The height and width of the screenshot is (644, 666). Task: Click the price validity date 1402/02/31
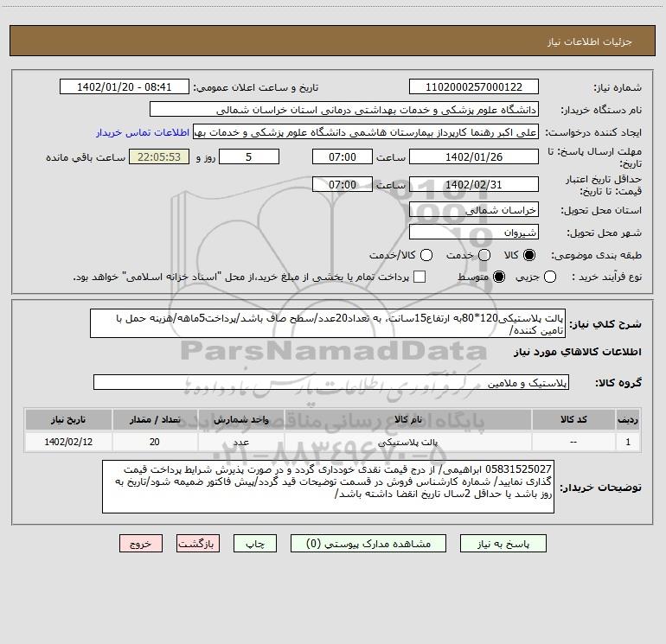coord(474,184)
